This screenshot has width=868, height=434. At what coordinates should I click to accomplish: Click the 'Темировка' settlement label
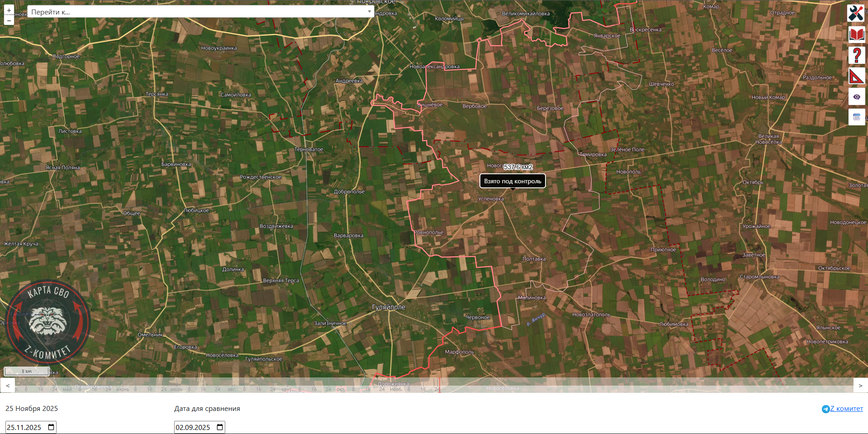coord(593,154)
